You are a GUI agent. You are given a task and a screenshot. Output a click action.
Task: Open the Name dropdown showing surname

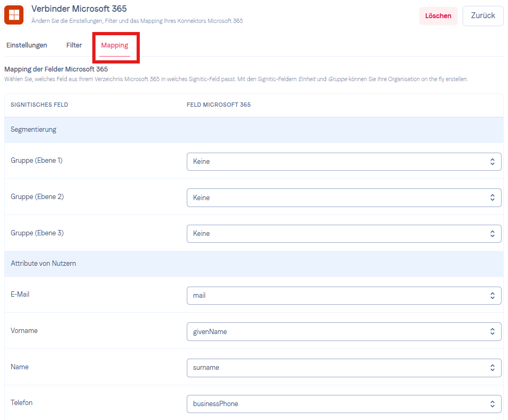click(x=344, y=368)
